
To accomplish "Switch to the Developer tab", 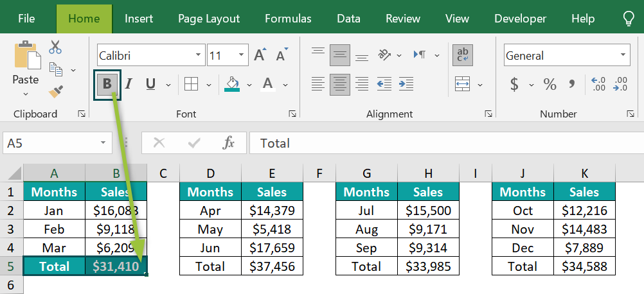I will coord(520,19).
